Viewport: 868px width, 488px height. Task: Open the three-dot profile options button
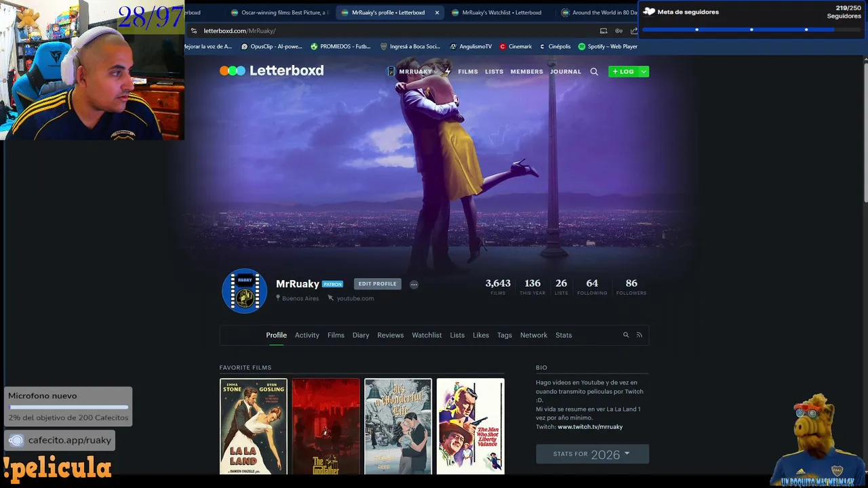(414, 284)
